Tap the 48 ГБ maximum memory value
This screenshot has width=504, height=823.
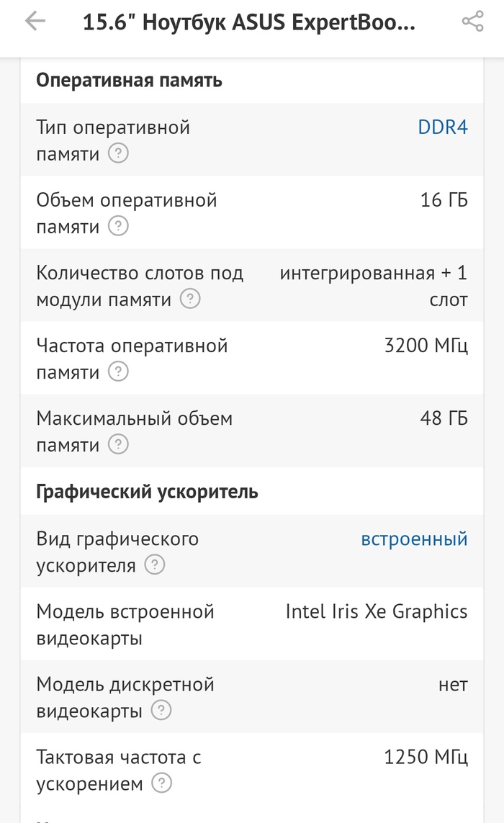pos(444,418)
